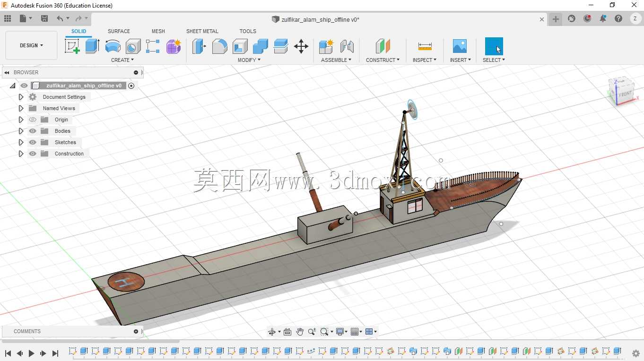Select the New Component tool
The image size is (644, 361).
(x=326, y=46)
